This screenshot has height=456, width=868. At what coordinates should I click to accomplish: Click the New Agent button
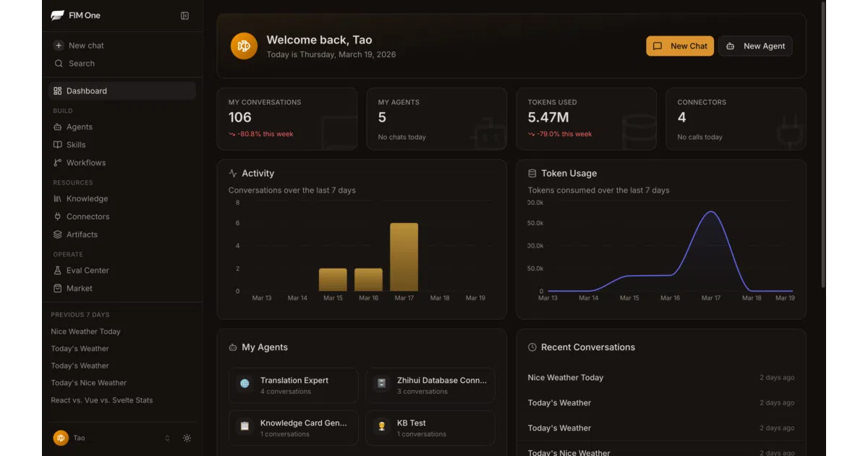click(x=755, y=46)
